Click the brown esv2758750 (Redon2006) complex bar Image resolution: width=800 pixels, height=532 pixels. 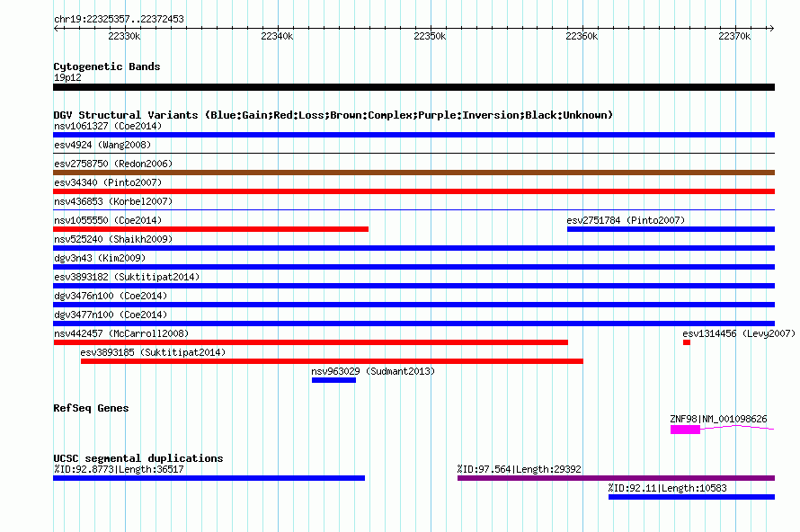click(x=413, y=173)
